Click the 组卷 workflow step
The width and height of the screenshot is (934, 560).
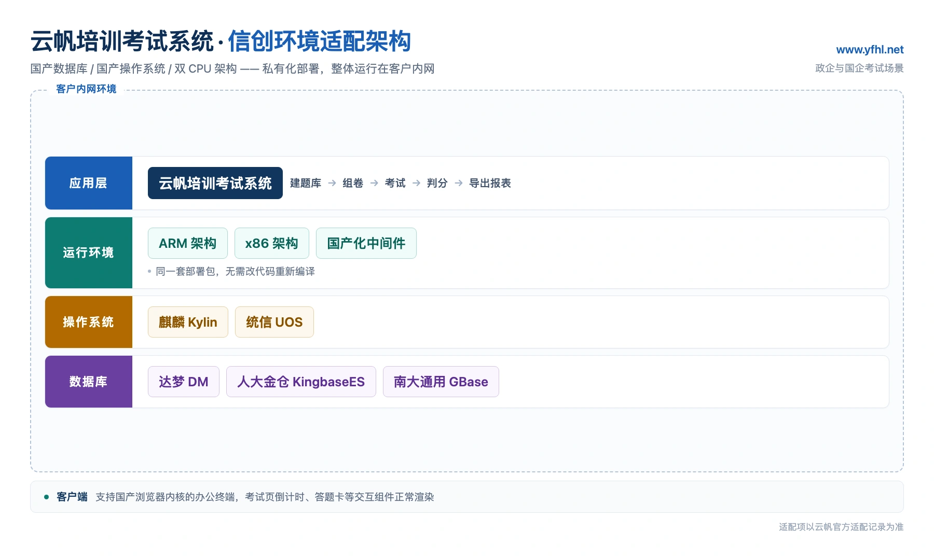point(353,183)
